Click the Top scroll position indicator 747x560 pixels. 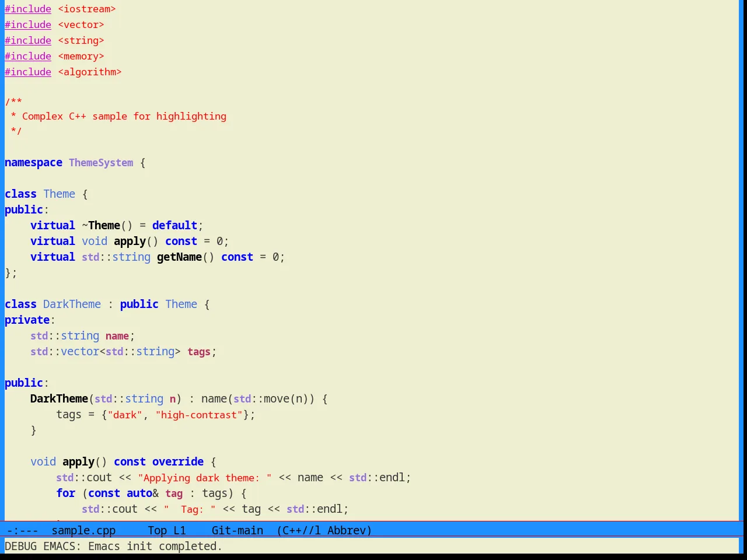pyautogui.click(x=158, y=530)
